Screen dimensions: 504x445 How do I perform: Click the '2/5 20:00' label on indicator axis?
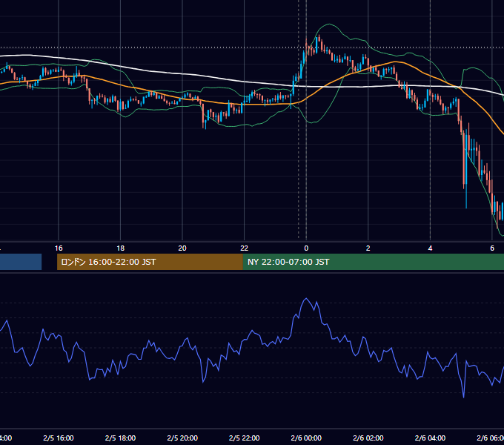[182, 438]
